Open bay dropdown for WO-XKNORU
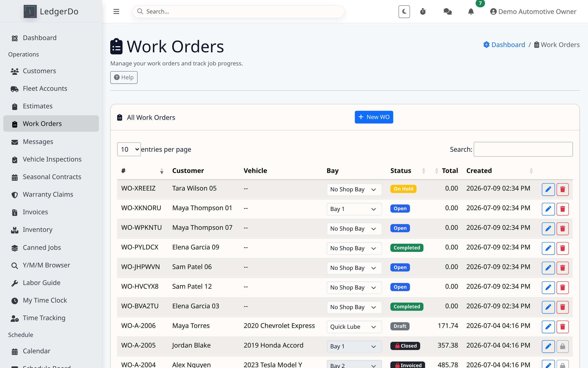The image size is (588, 368). (x=354, y=209)
